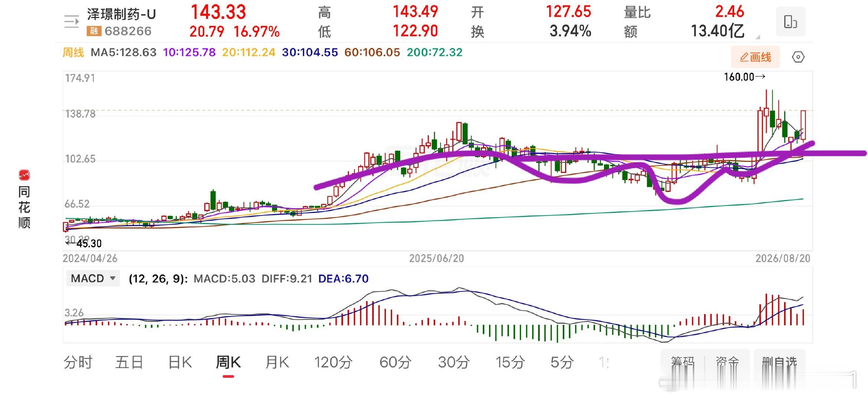This screenshot has width=868, height=400.
Task: Tap the MACD:5.03 value
Action: (225, 279)
